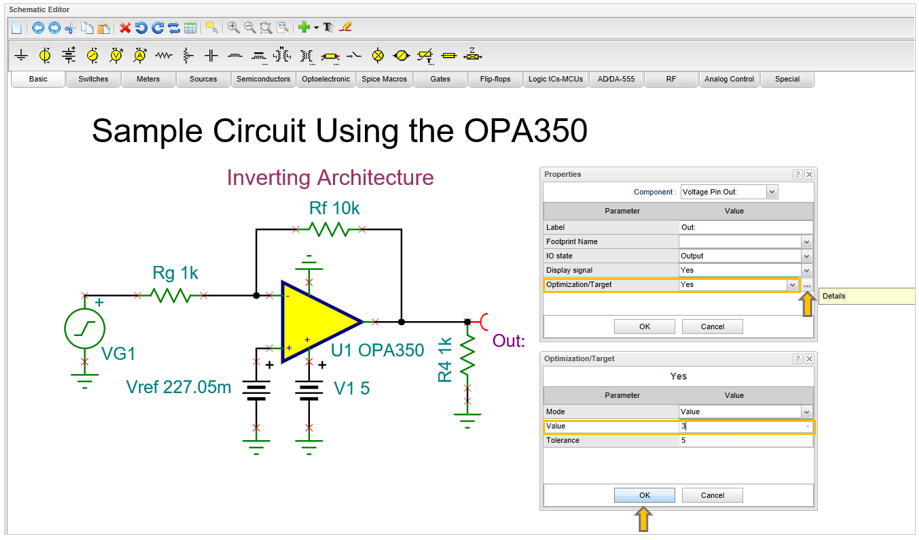This screenshot has height=540, width=919.
Task: Select the Resistor component symbol
Action: pos(163,56)
